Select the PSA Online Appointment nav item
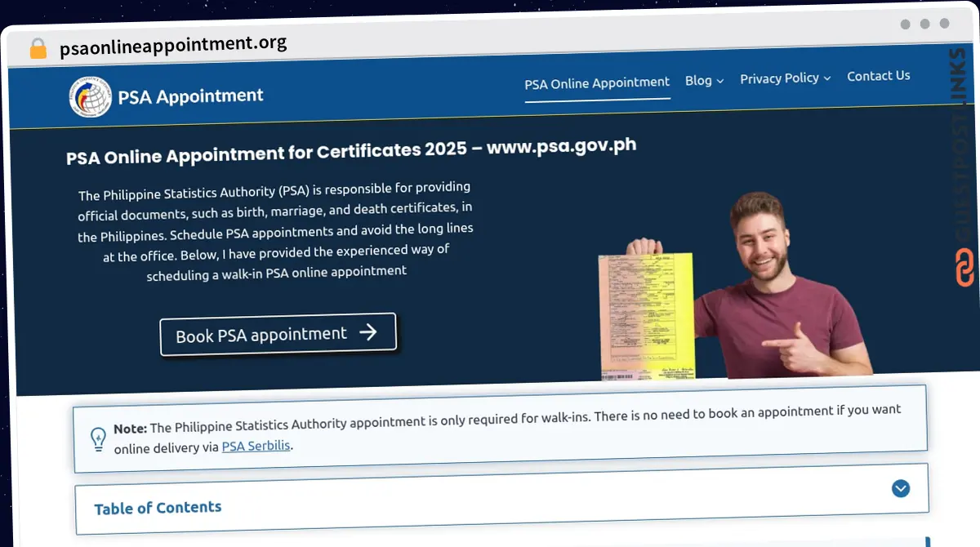980x547 pixels. click(x=597, y=83)
